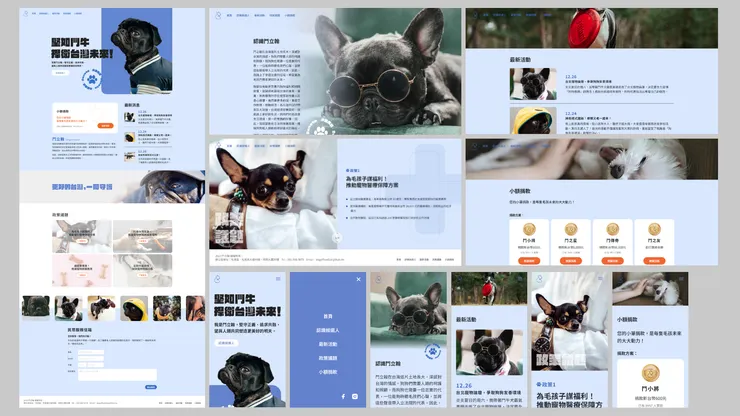Open yellow hood dog event thumbnail, 12.24
This screenshot has width=740, height=416.
coord(533,120)
